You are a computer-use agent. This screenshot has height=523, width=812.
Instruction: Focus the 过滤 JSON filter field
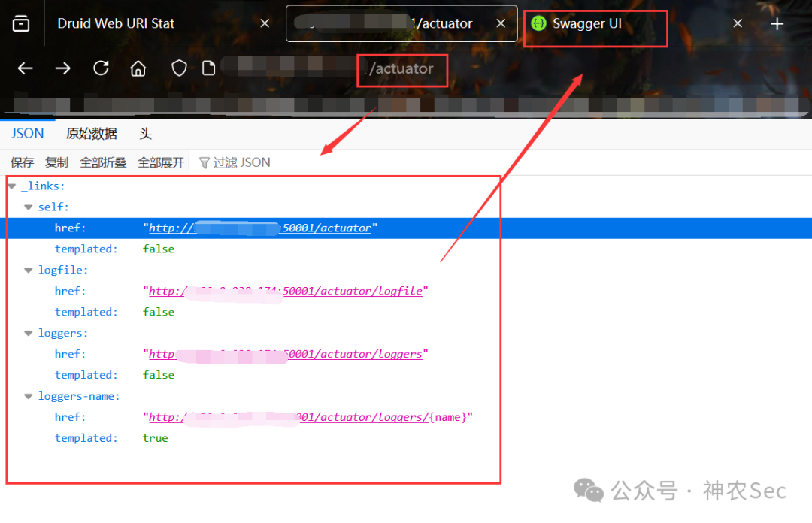coord(242,162)
